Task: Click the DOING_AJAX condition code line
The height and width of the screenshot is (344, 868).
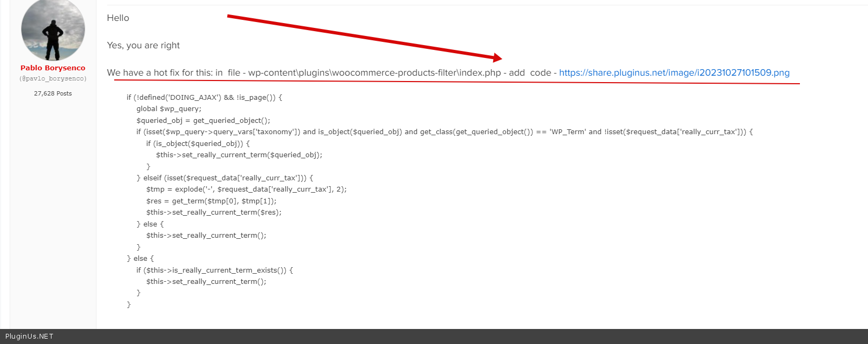Action: tap(204, 98)
